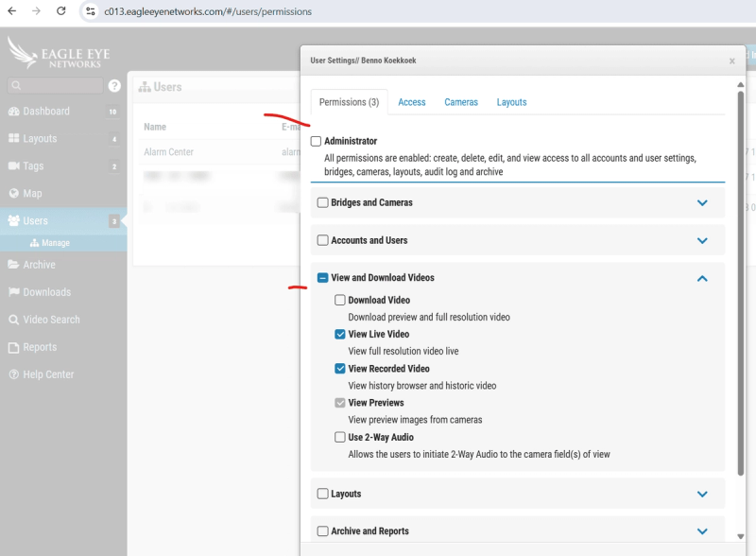Screen dimensions: 756x556
Task: Click the Layouts sidebar count badge 4
Action: click(x=114, y=139)
